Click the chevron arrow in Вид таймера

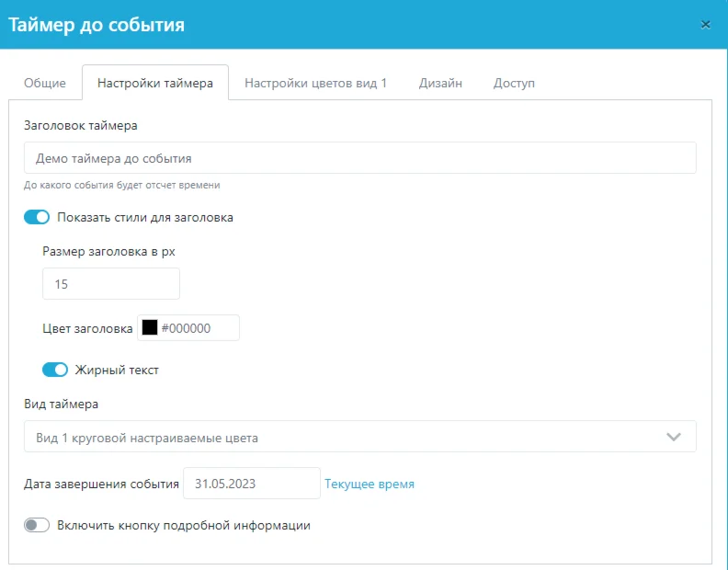pos(674,438)
